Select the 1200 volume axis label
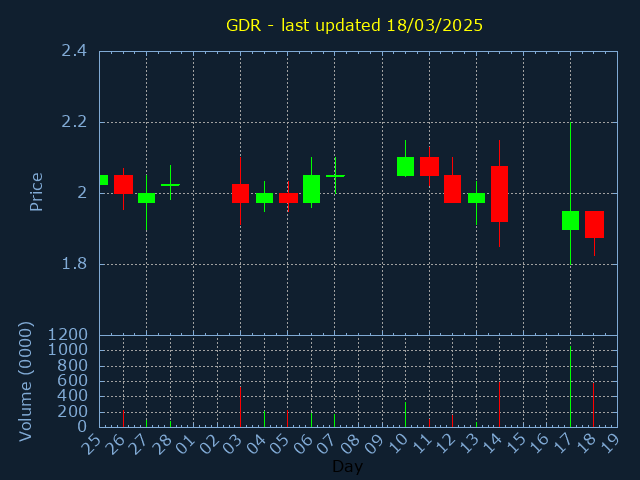This screenshot has width=640, height=480. (x=68, y=335)
